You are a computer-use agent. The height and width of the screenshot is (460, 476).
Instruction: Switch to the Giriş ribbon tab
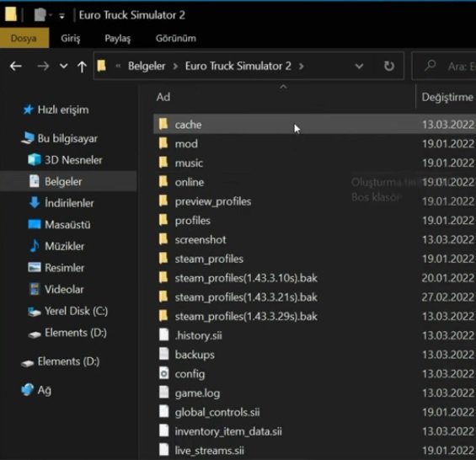pyautogui.click(x=71, y=38)
